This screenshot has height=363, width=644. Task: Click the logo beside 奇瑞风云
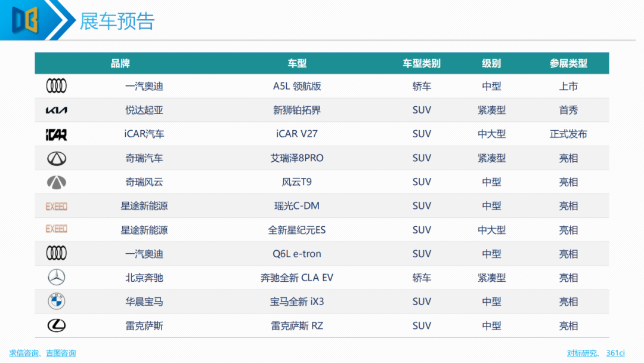tap(56, 182)
